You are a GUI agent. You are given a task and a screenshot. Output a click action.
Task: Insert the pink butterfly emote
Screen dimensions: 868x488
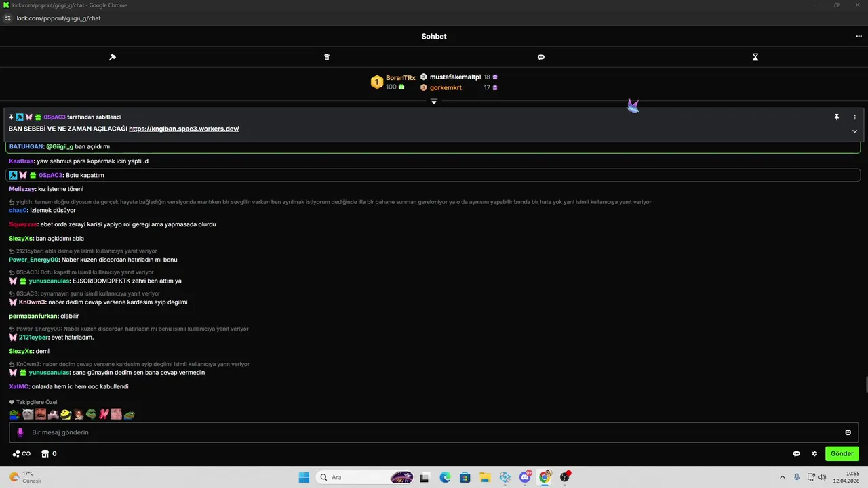pos(104,414)
